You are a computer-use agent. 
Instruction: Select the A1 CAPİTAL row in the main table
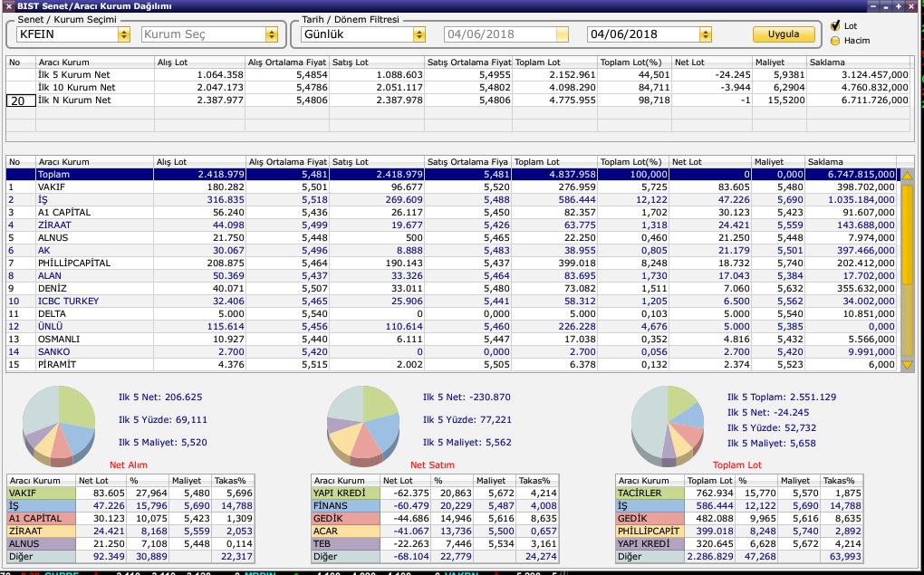click(x=451, y=212)
